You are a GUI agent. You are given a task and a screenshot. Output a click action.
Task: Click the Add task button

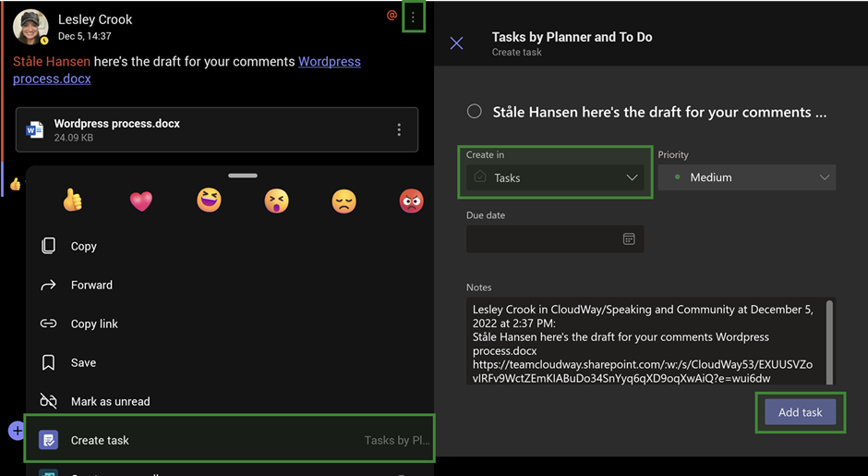(801, 412)
